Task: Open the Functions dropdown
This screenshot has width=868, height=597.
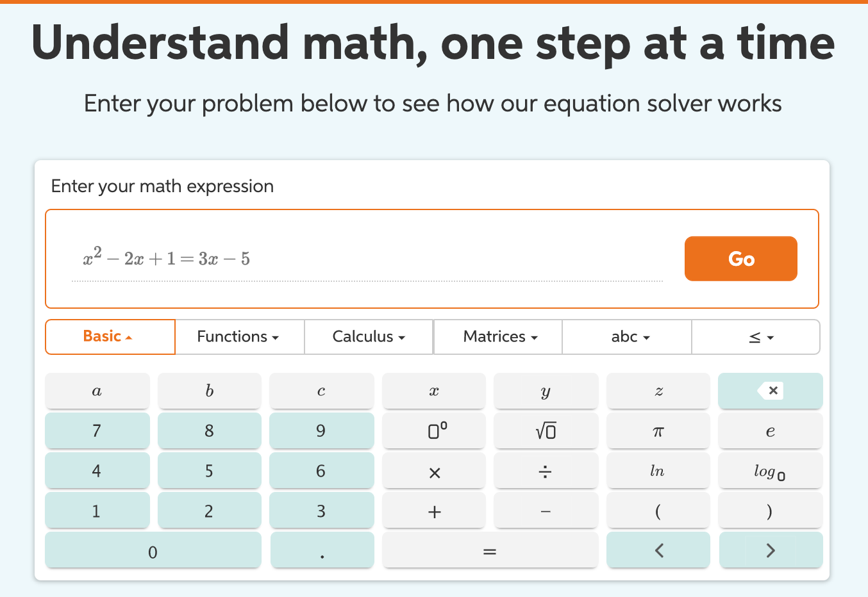Action: pos(238,336)
